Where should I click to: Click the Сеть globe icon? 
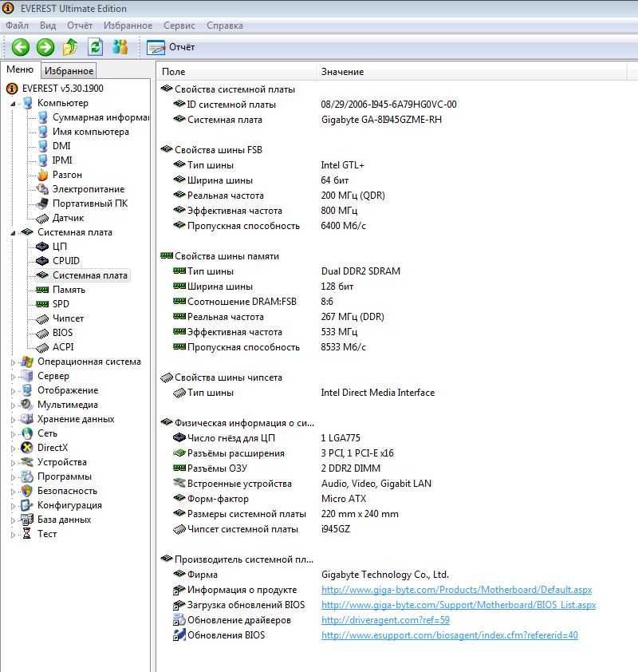click(x=27, y=433)
